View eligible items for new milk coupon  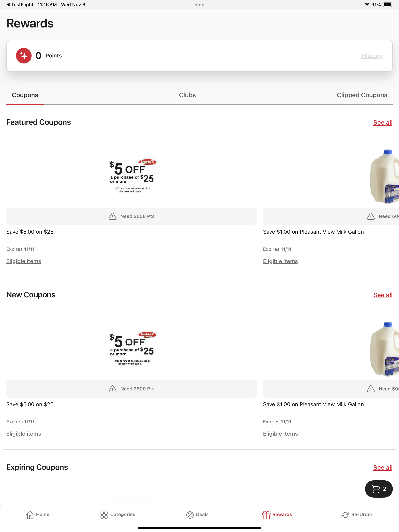click(280, 434)
